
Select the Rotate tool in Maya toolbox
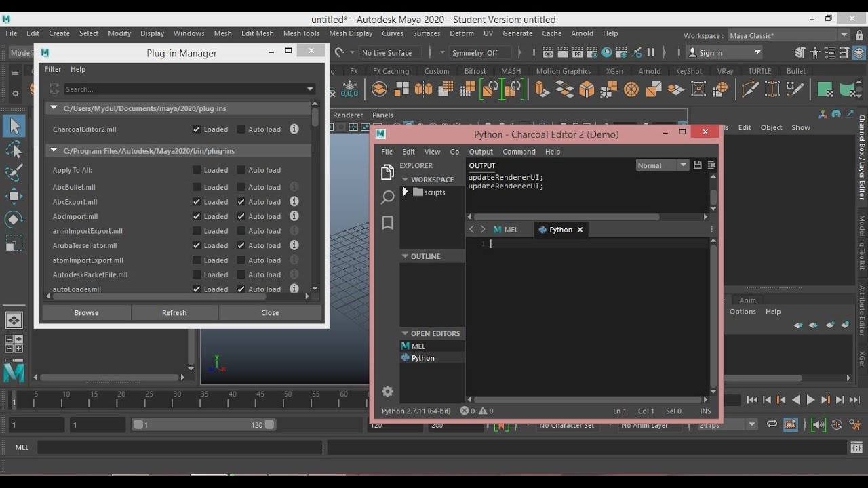[14, 219]
